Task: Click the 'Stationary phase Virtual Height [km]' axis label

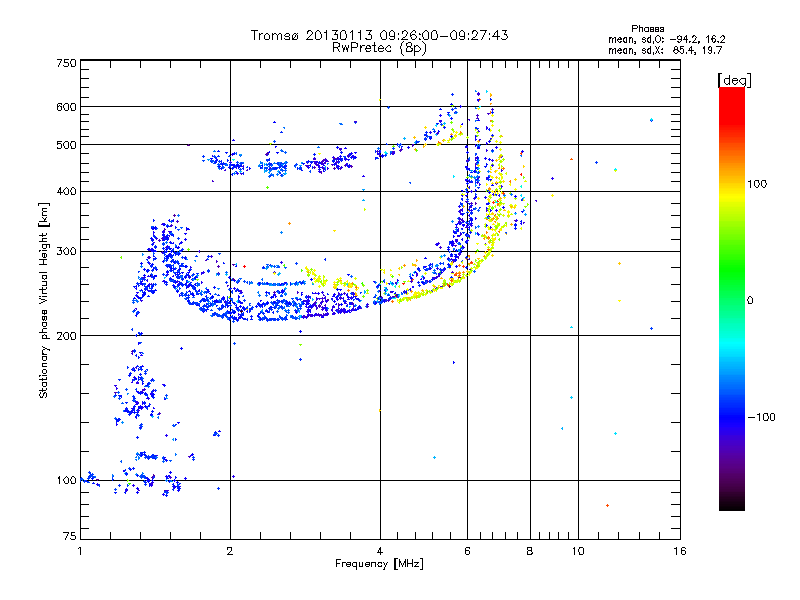Action: pos(44,301)
